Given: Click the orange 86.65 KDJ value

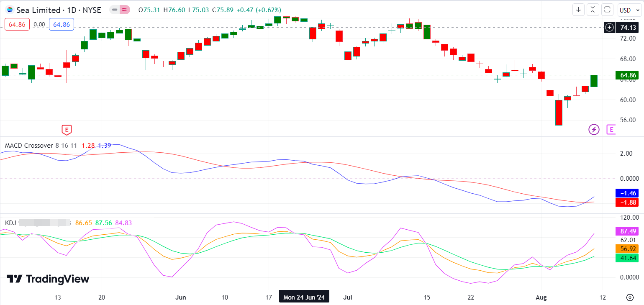Looking at the screenshot, I should click(x=83, y=223).
